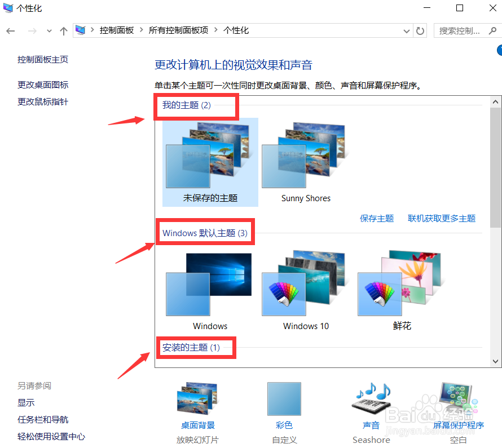This screenshot has width=502, height=448.
Task: Click the 控制面板 breadcrumb
Action: pyautogui.click(x=117, y=30)
